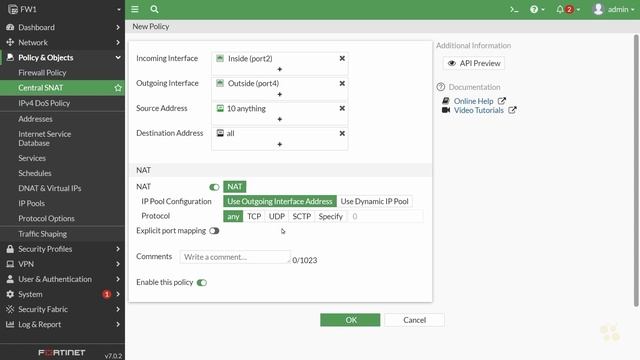The width and height of the screenshot is (640, 360).
Task: Expand the Network menu chevron
Action: point(118,42)
